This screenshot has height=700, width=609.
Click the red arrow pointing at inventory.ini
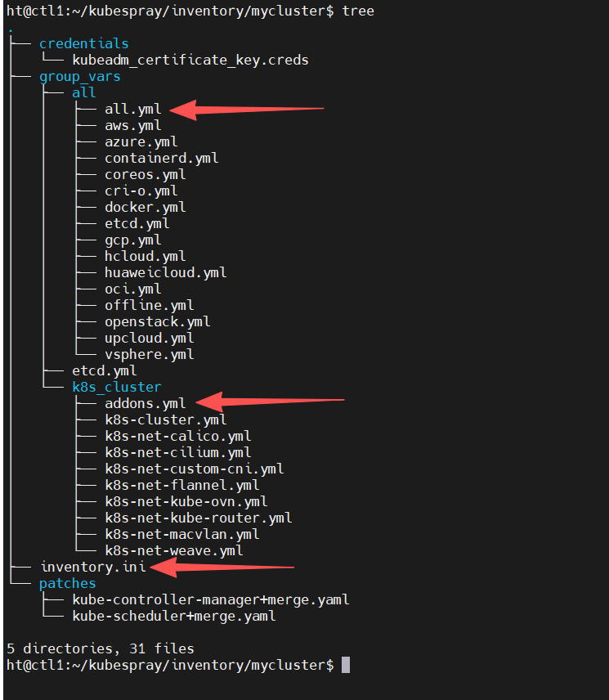pyautogui.click(x=222, y=568)
